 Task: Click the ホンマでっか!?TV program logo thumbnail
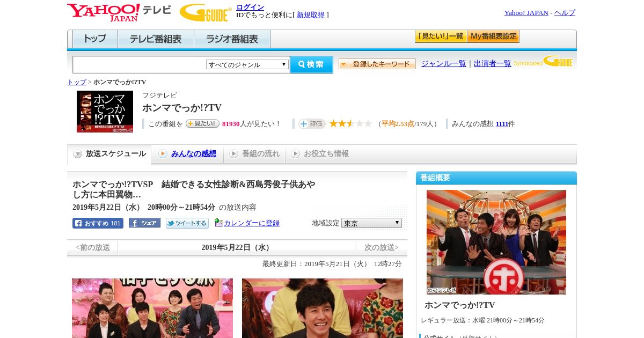[x=105, y=112]
